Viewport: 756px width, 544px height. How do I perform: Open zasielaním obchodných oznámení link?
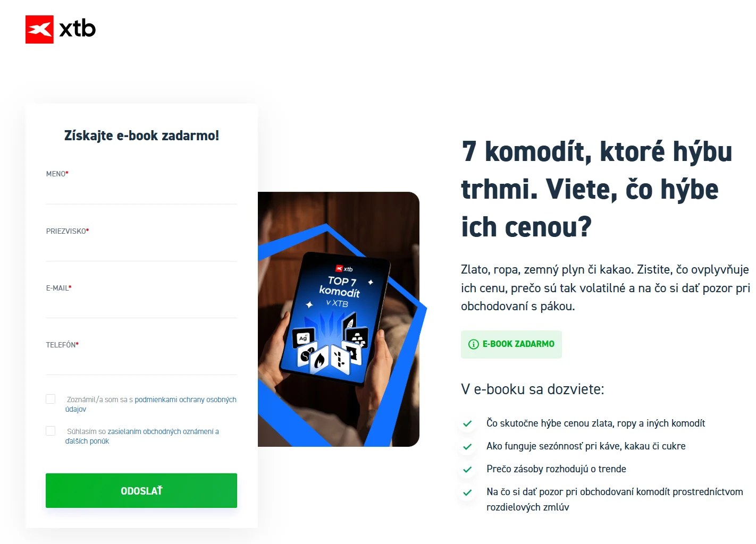click(142, 436)
